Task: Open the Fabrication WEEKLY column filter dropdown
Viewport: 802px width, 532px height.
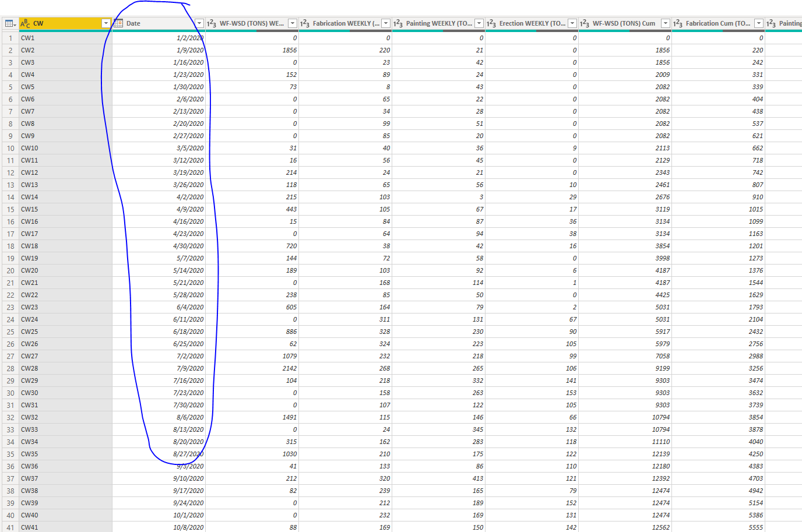Action: click(386, 23)
